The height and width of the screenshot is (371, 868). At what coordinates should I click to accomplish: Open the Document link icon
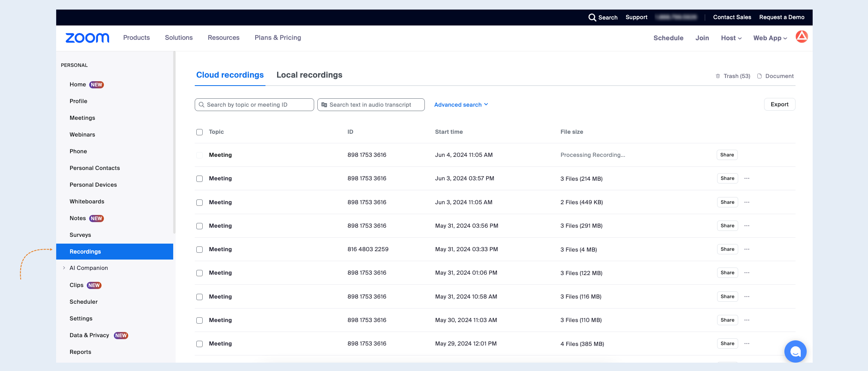(x=759, y=76)
